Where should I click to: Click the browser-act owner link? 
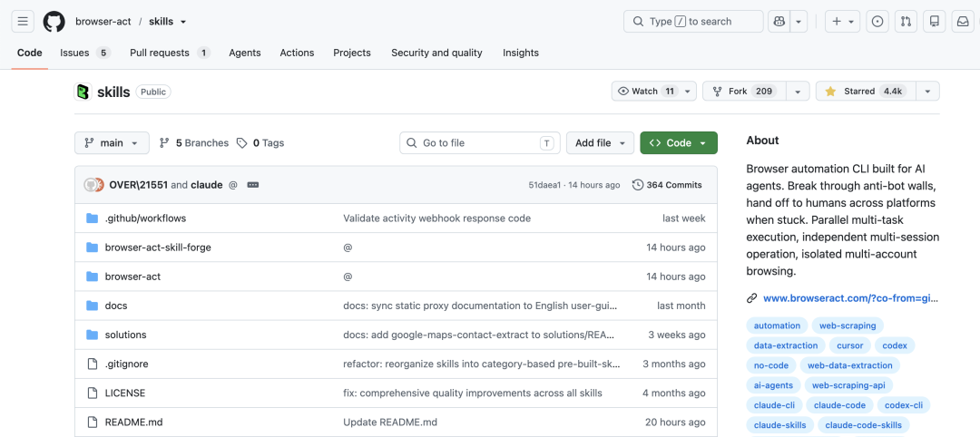point(103,22)
